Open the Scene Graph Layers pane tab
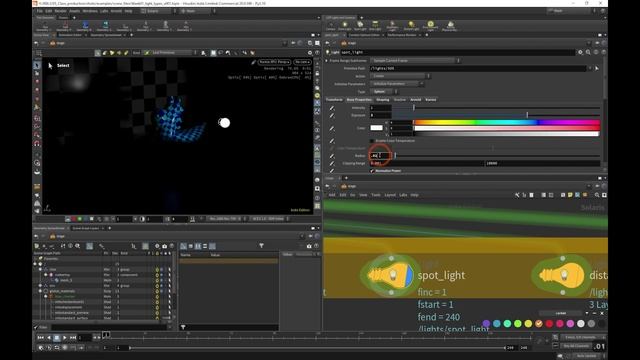Image resolution: width=640 pixels, height=360 pixels. point(86,228)
